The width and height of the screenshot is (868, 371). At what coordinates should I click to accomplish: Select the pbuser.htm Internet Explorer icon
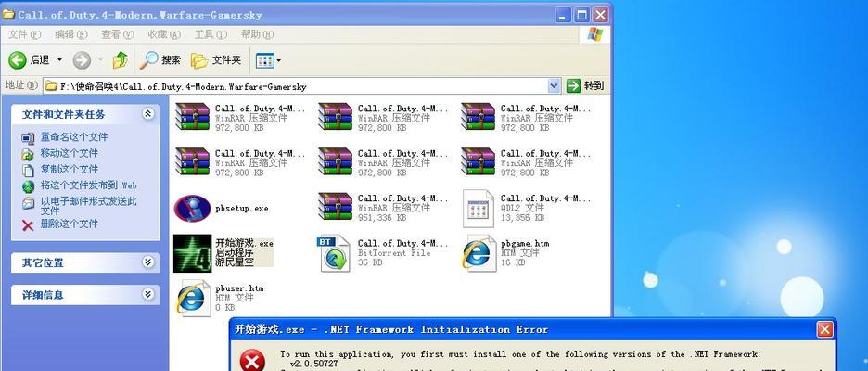coord(193,298)
